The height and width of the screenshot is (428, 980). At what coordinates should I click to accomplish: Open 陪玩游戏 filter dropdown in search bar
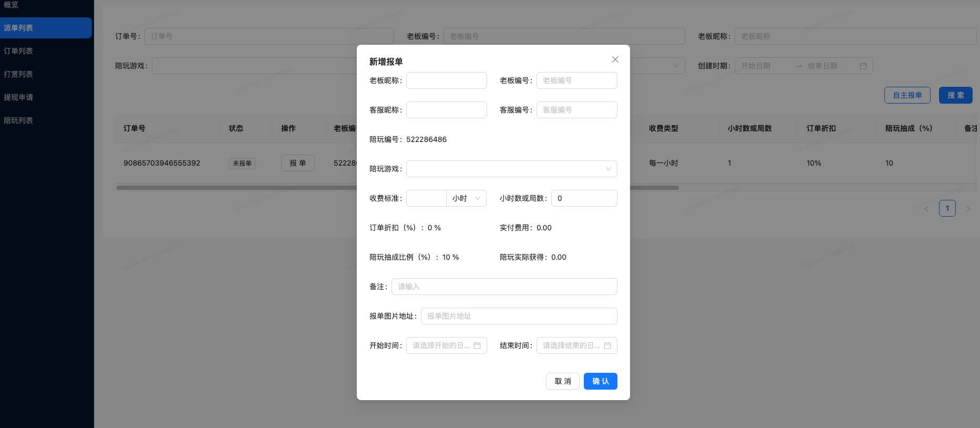pyautogui.click(x=676, y=66)
